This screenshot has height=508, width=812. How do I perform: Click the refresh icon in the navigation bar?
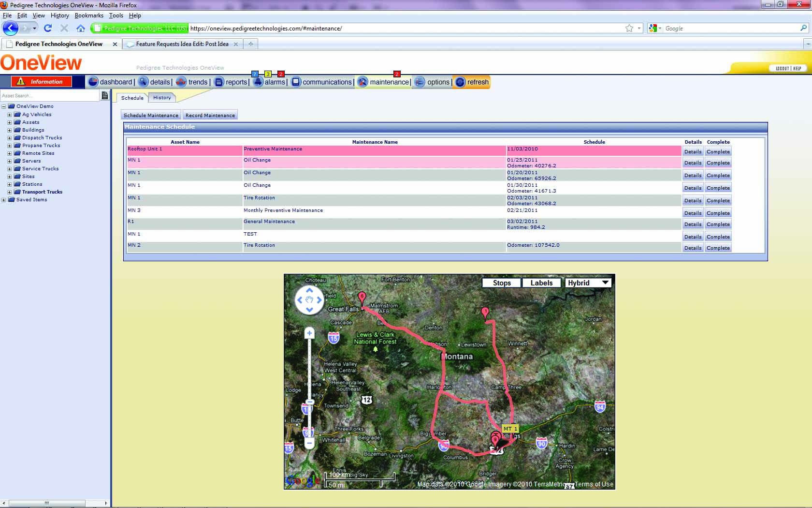460,82
